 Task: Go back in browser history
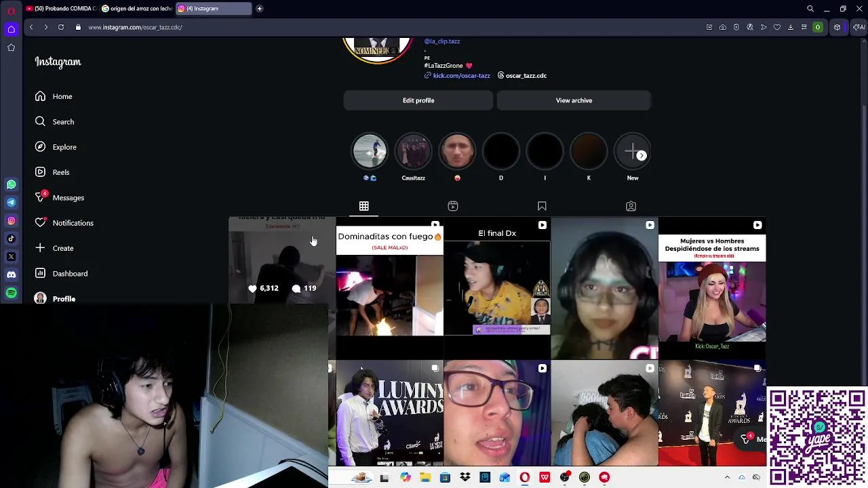[x=31, y=27]
